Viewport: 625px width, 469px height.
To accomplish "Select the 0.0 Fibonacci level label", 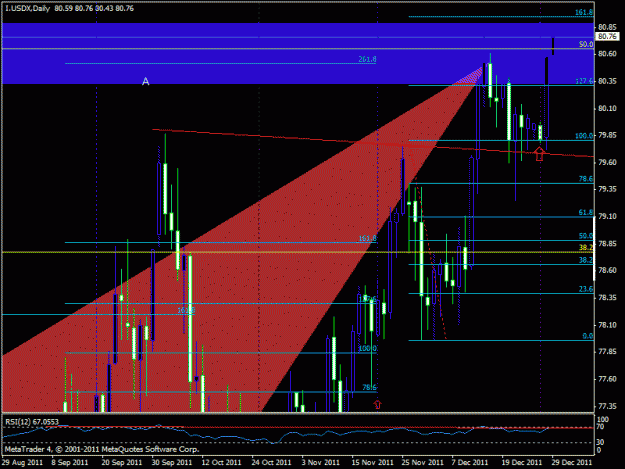I will point(588,336).
